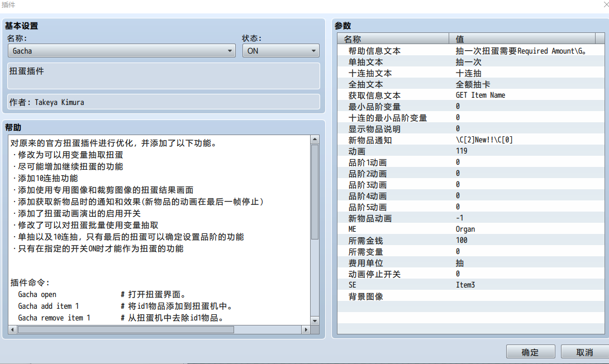This screenshot has height=364, width=609.
Task: Select the 动画 parameter with value 119
Action: click(x=471, y=151)
